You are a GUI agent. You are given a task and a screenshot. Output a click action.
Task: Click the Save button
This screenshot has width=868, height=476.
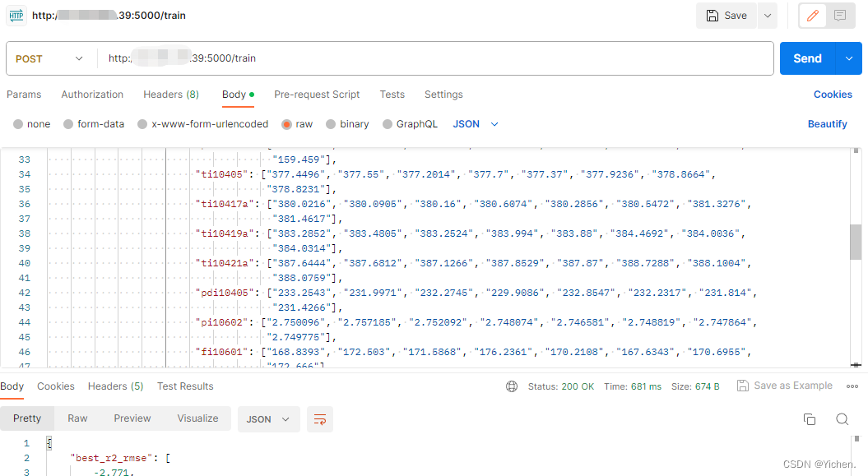point(726,16)
